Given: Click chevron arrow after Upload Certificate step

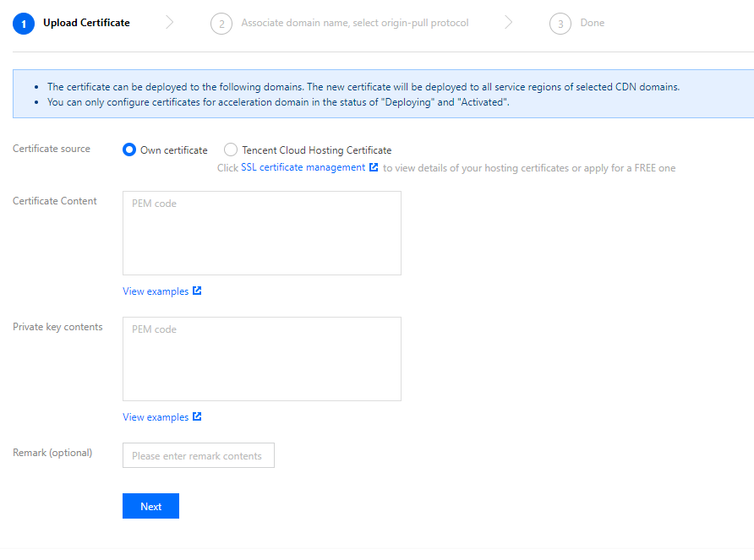Looking at the screenshot, I should 170,23.
